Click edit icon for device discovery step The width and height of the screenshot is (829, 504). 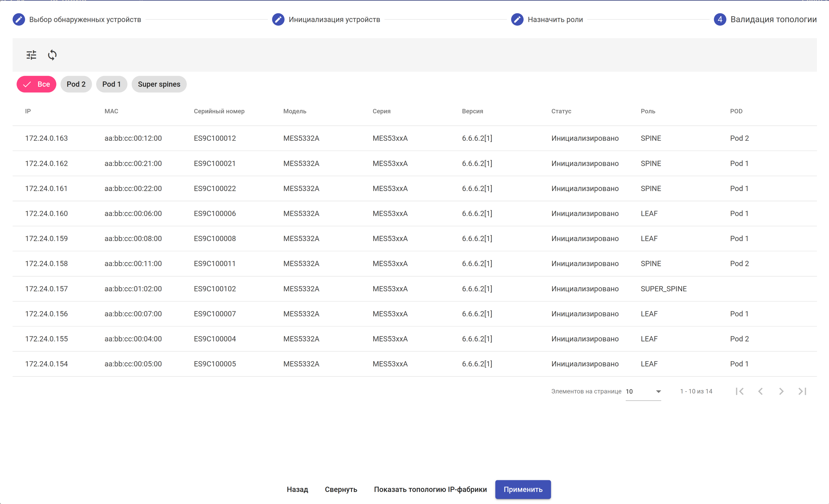[19, 19]
